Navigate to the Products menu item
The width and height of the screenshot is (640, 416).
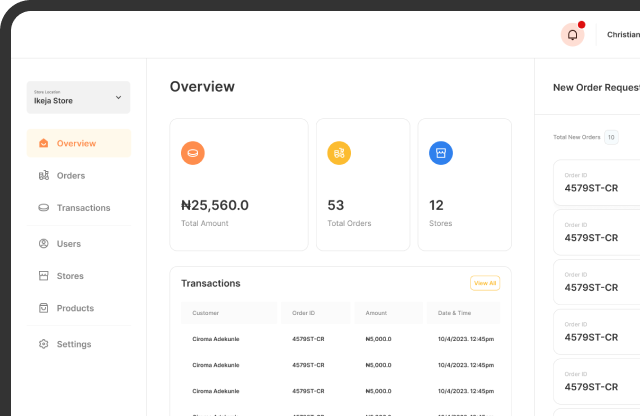pyautogui.click(x=75, y=308)
